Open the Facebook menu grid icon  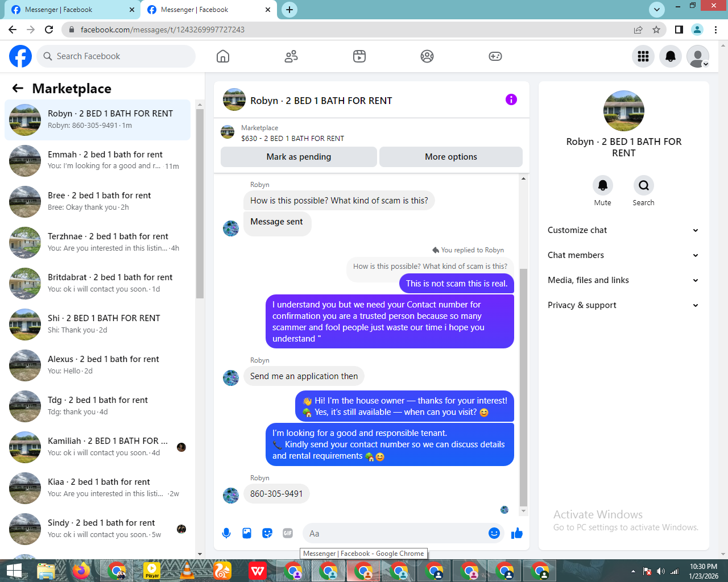(643, 56)
